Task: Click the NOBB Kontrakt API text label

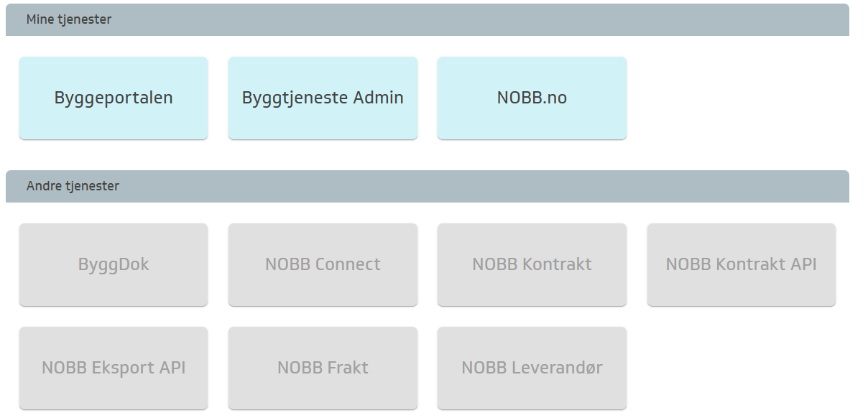Action: pyautogui.click(x=741, y=264)
